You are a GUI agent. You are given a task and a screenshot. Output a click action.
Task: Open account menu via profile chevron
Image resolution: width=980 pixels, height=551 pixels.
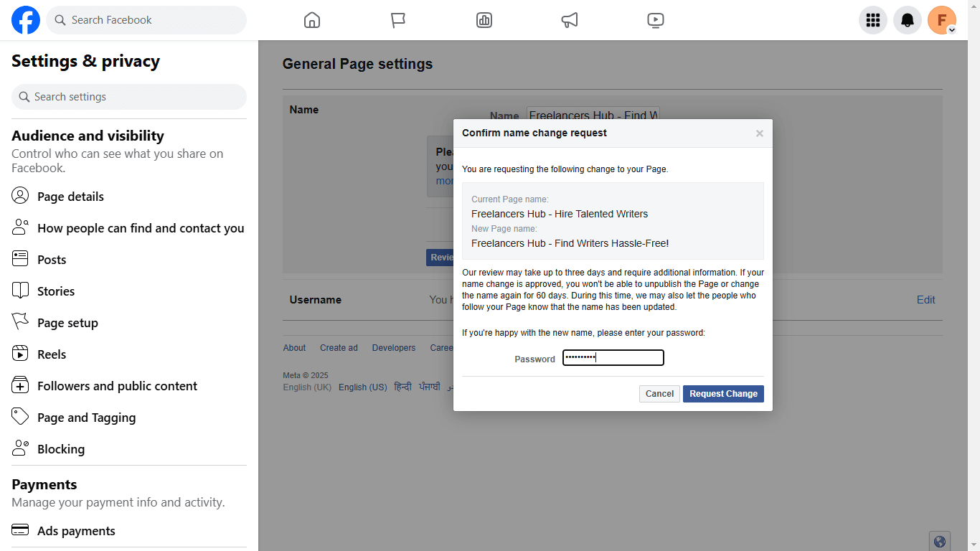(952, 30)
